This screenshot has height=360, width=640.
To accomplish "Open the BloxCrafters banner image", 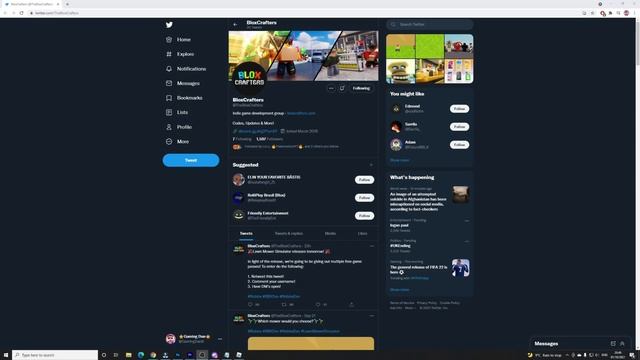I will [303, 56].
